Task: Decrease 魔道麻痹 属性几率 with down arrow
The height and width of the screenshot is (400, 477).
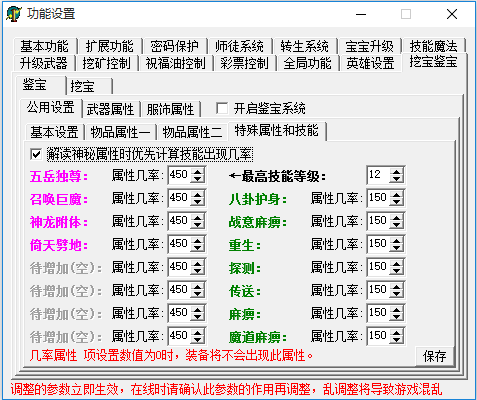Action: coord(396,340)
